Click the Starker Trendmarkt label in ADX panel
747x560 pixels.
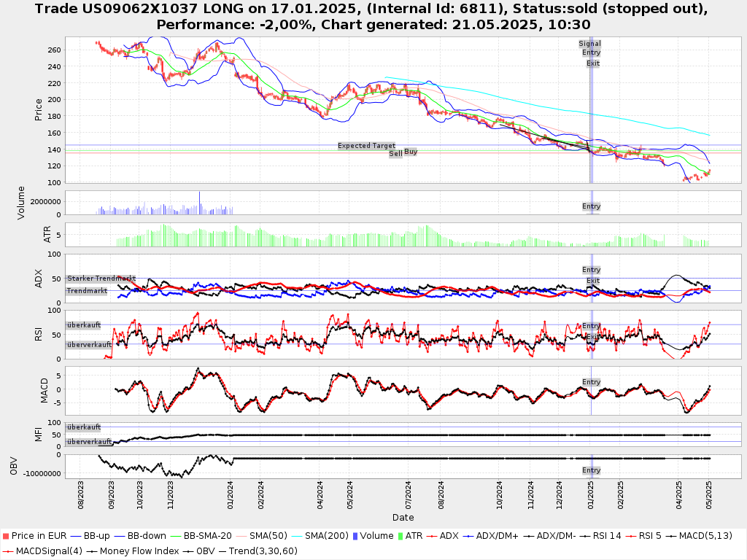101,279
